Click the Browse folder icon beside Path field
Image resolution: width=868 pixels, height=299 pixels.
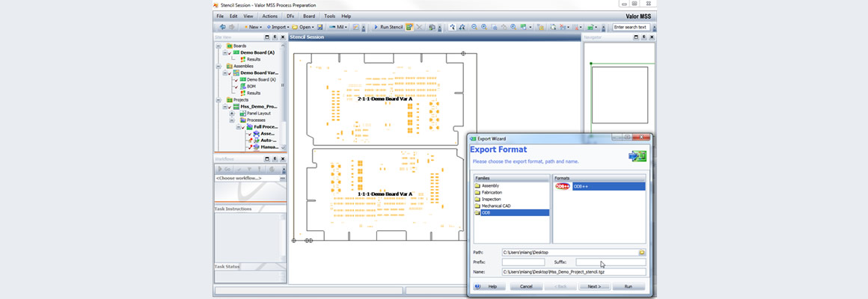click(641, 252)
